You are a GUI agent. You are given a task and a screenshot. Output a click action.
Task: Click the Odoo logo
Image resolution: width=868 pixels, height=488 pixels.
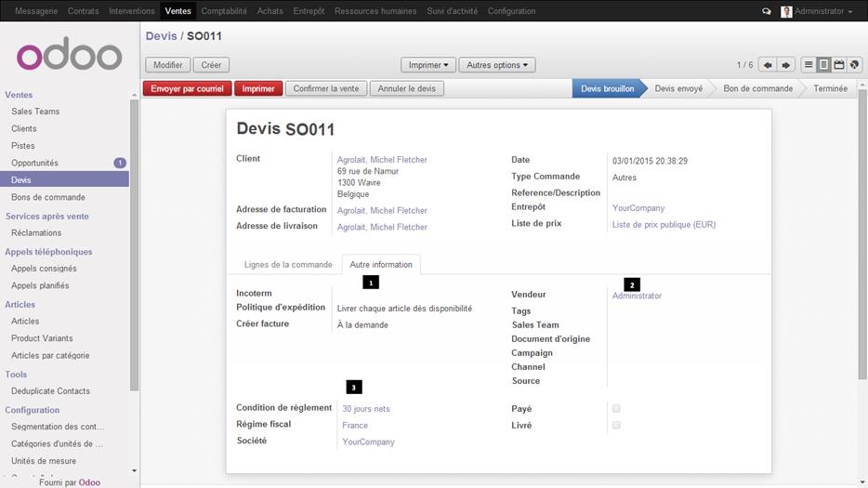pos(69,54)
